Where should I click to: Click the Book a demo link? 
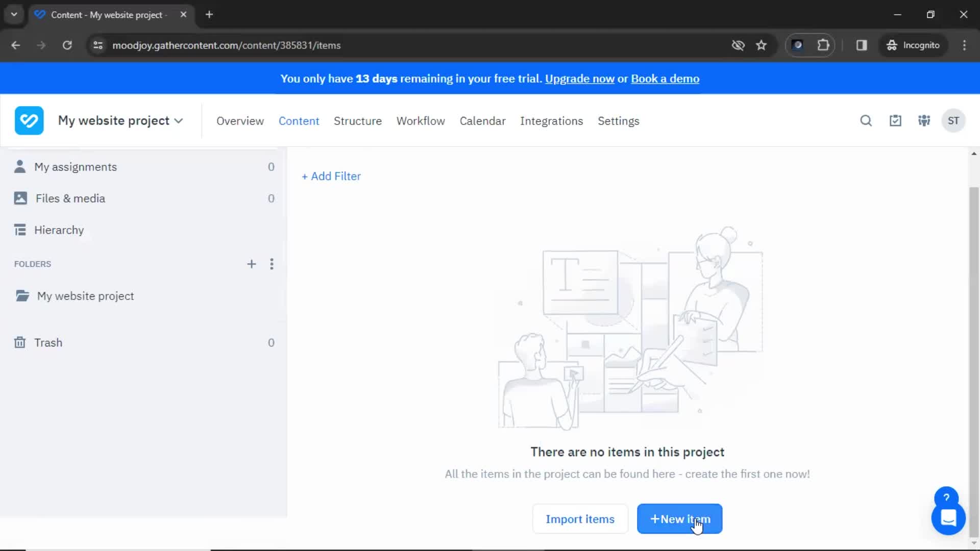[x=665, y=79]
